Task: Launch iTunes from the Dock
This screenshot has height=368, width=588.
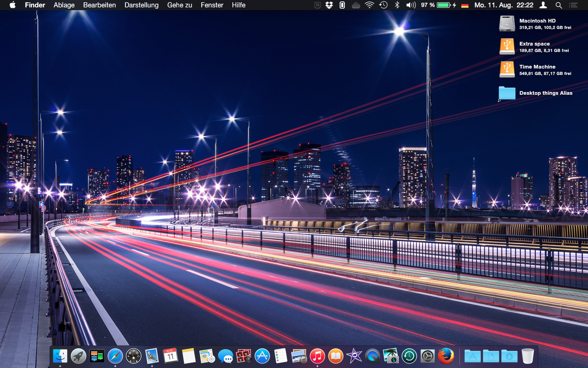Action: pyautogui.click(x=317, y=356)
